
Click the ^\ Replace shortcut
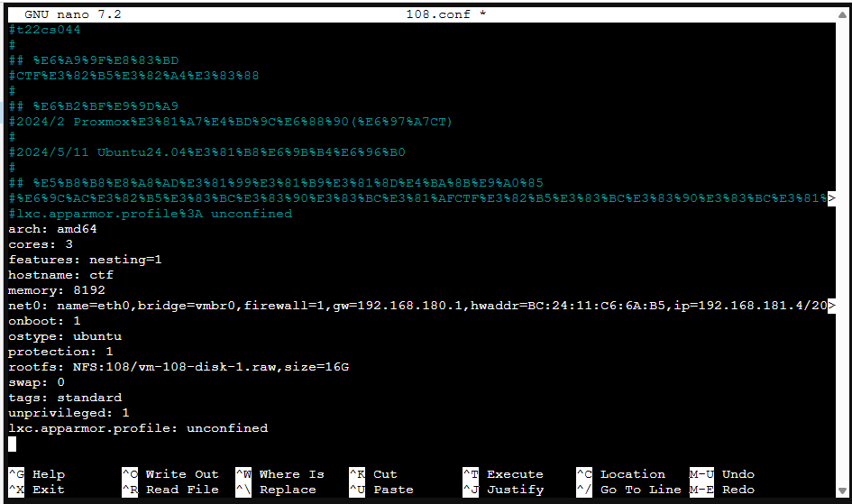[x=276, y=490]
